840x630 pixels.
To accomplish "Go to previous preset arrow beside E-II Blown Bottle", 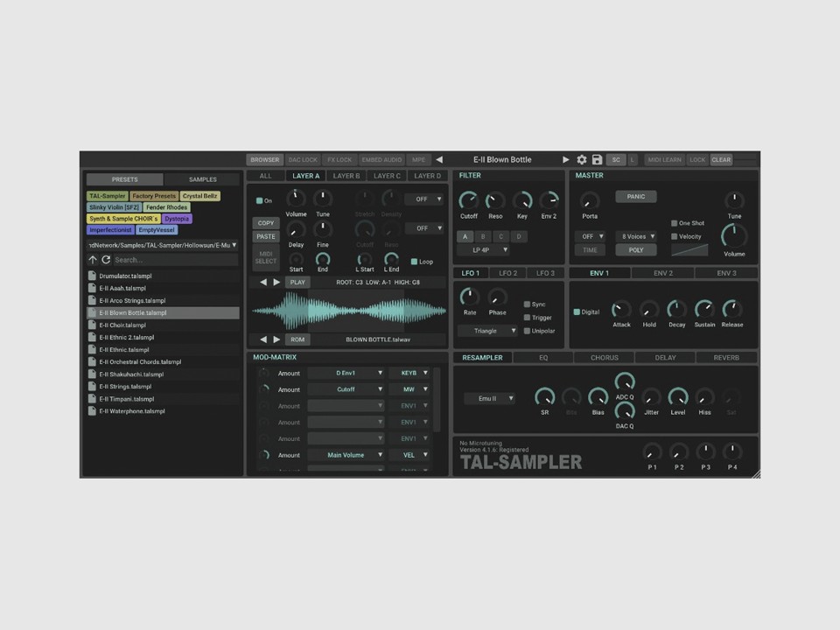I will [439, 159].
